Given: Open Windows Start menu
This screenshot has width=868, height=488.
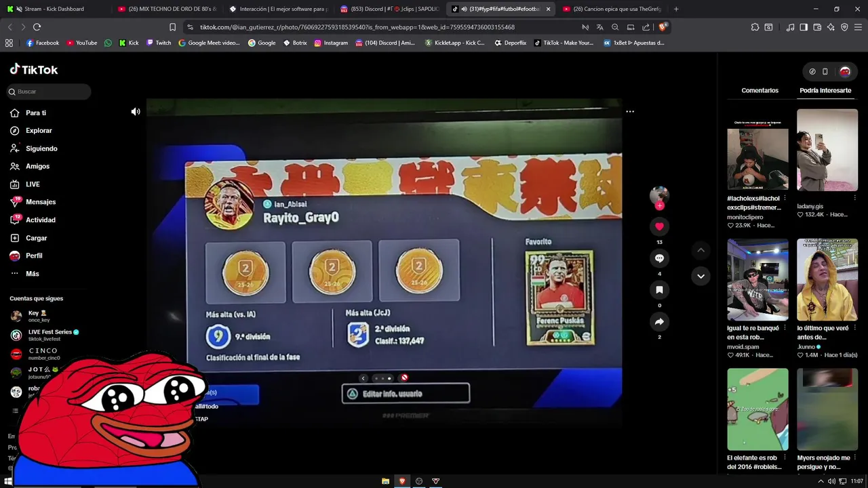Looking at the screenshot, I should (8, 481).
